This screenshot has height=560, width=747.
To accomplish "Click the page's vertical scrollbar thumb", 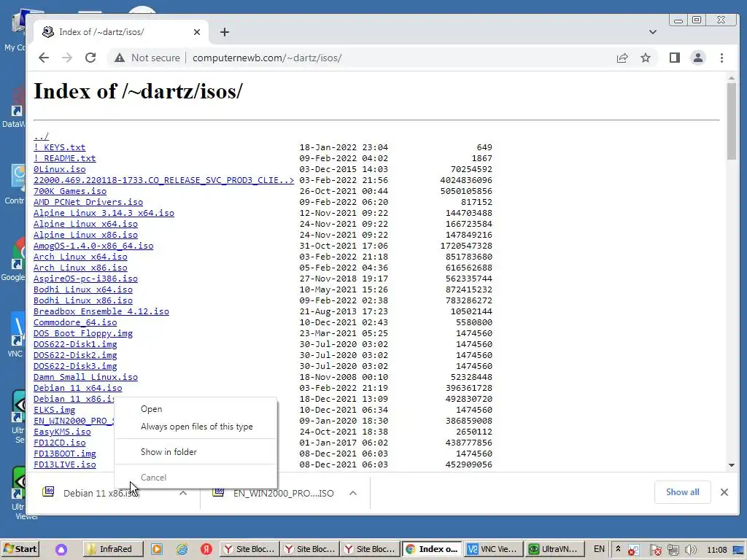I will [x=731, y=122].
